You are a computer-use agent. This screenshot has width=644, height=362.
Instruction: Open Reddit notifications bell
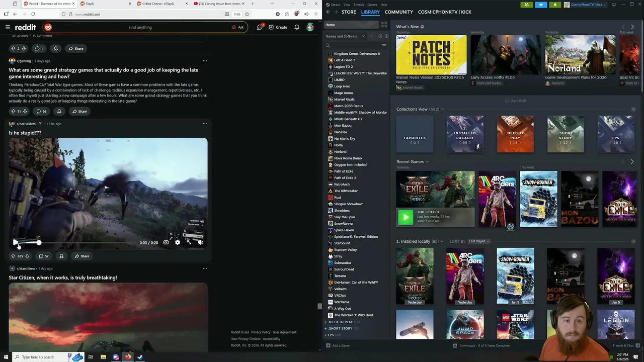pyautogui.click(x=297, y=27)
